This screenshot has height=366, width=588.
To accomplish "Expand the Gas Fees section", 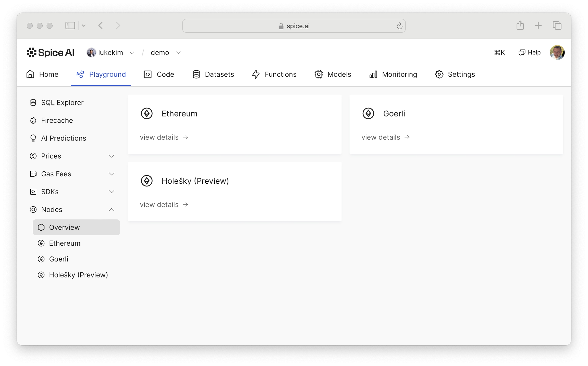I will 112,174.
